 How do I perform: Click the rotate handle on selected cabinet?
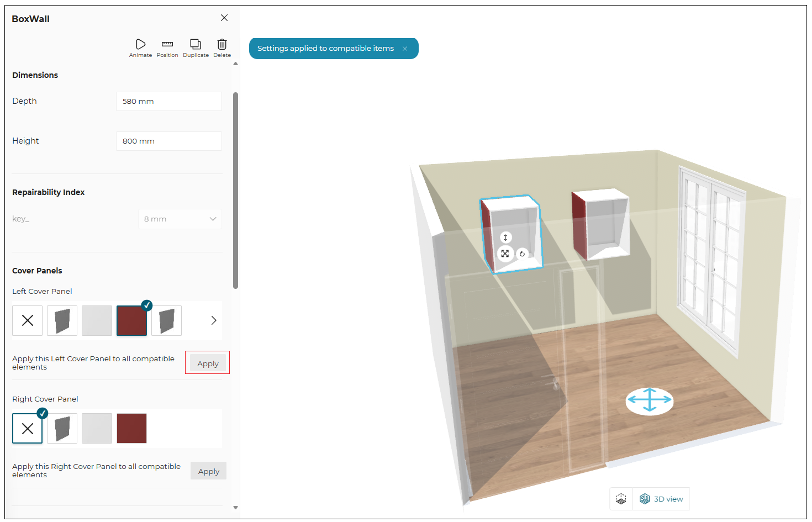click(522, 254)
